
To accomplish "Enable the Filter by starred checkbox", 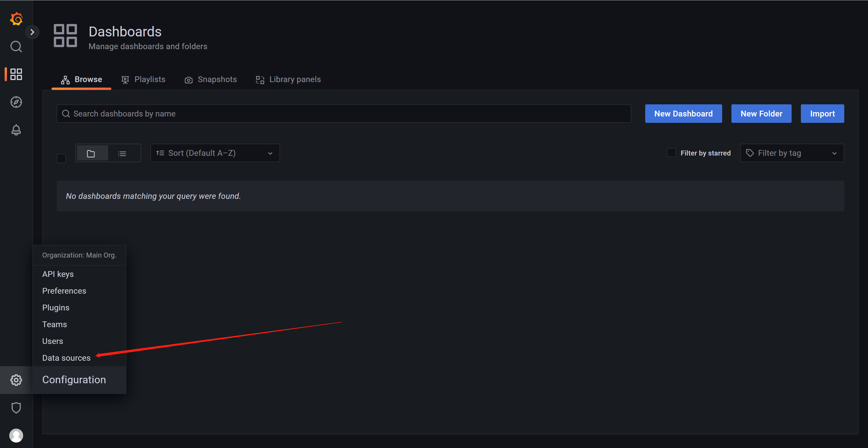I will click(x=671, y=153).
